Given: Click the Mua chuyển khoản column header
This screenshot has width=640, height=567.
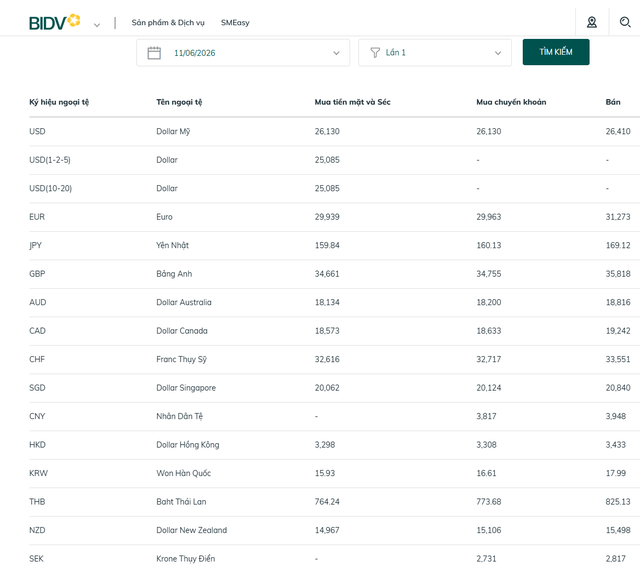Looking at the screenshot, I should [511, 102].
